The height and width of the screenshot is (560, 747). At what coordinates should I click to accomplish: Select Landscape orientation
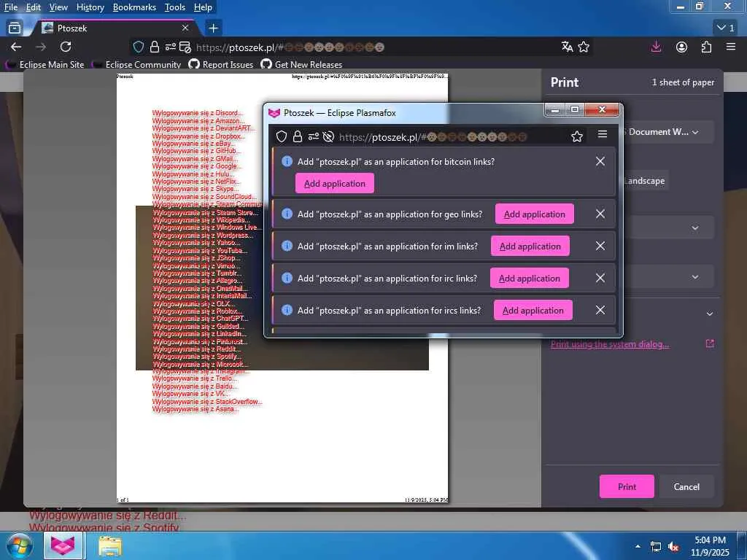[x=645, y=181]
